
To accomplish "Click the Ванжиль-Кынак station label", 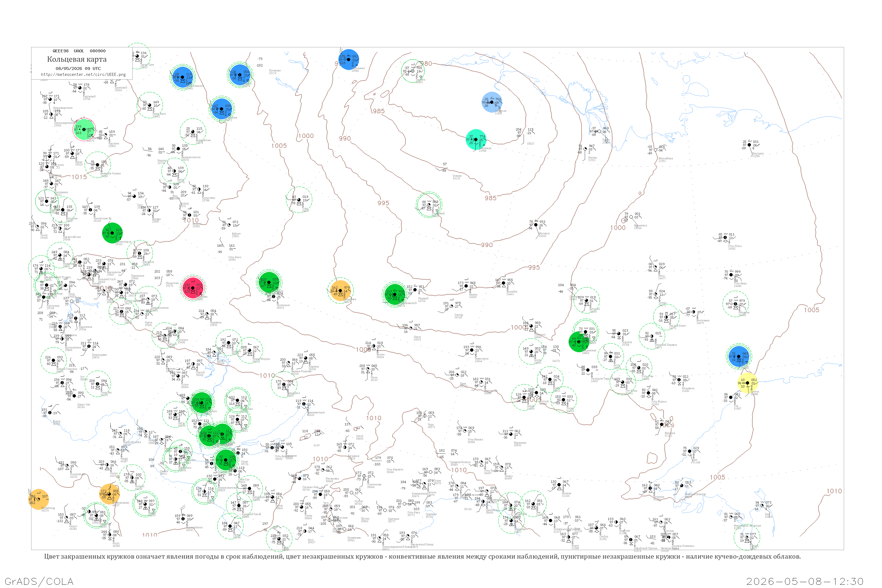I will click(111, 174).
